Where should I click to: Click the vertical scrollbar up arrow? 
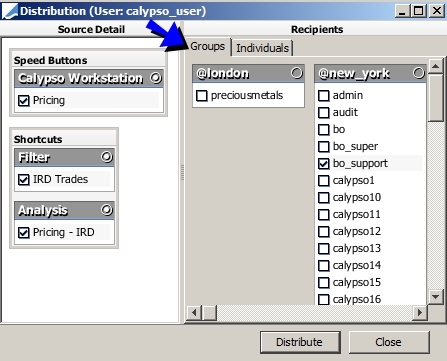click(436, 66)
